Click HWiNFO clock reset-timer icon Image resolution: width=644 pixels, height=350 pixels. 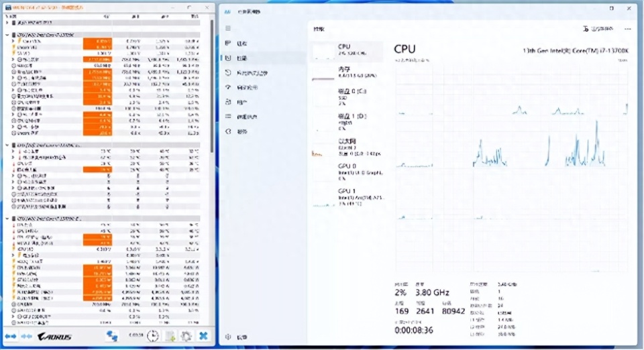[x=153, y=336]
